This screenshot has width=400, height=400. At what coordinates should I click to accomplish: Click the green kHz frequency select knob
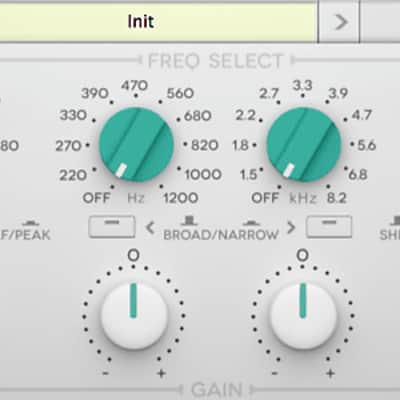304,144
